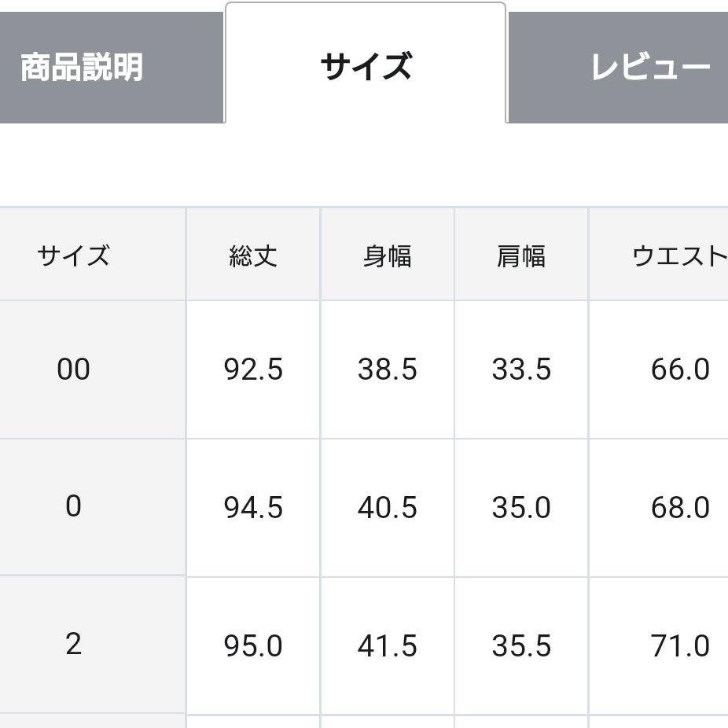Click the 71.0 waist cell
Image resolution: width=728 pixels, height=728 pixels.
coord(659,645)
